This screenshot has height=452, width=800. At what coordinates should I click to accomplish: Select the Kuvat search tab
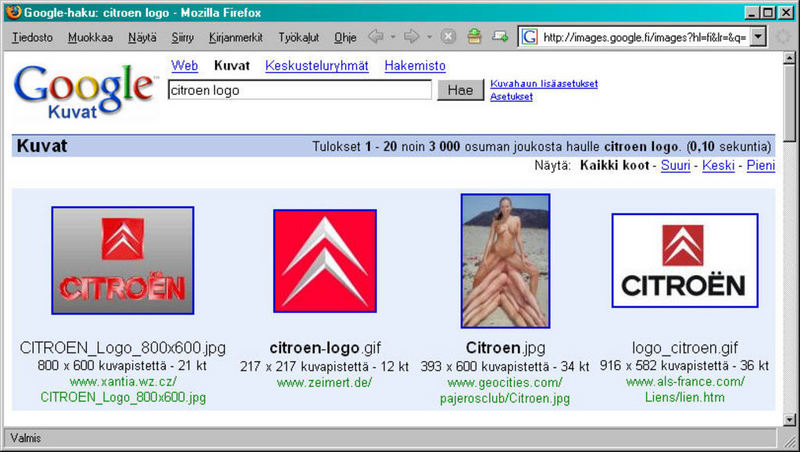point(232,66)
